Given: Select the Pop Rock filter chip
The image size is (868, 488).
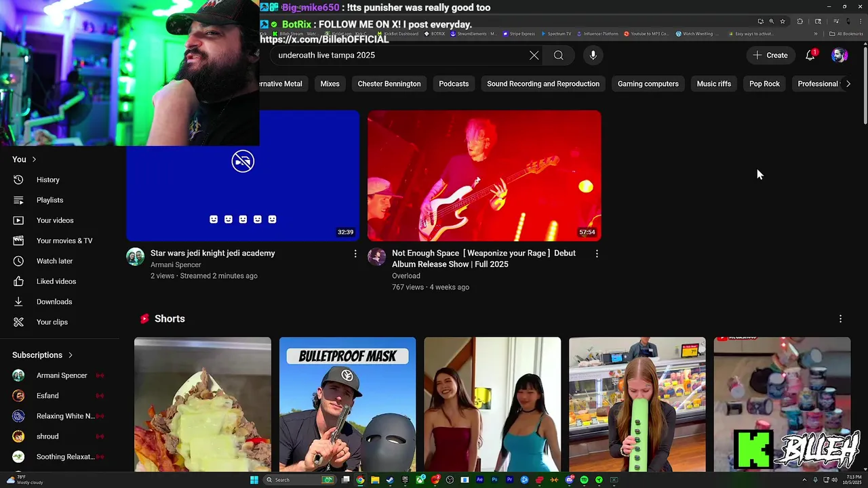Looking at the screenshot, I should [764, 84].
